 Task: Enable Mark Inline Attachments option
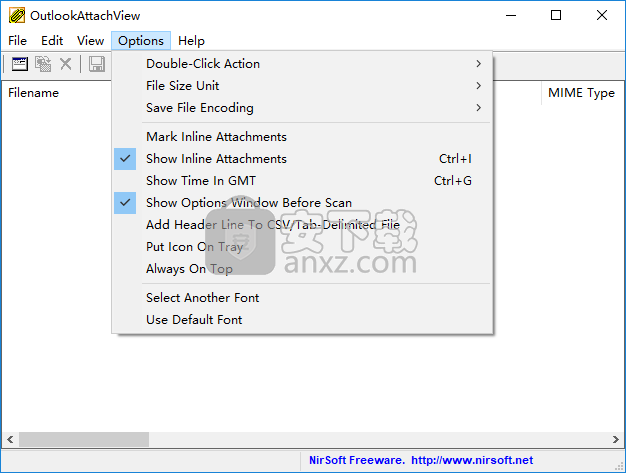coord(302,137)
